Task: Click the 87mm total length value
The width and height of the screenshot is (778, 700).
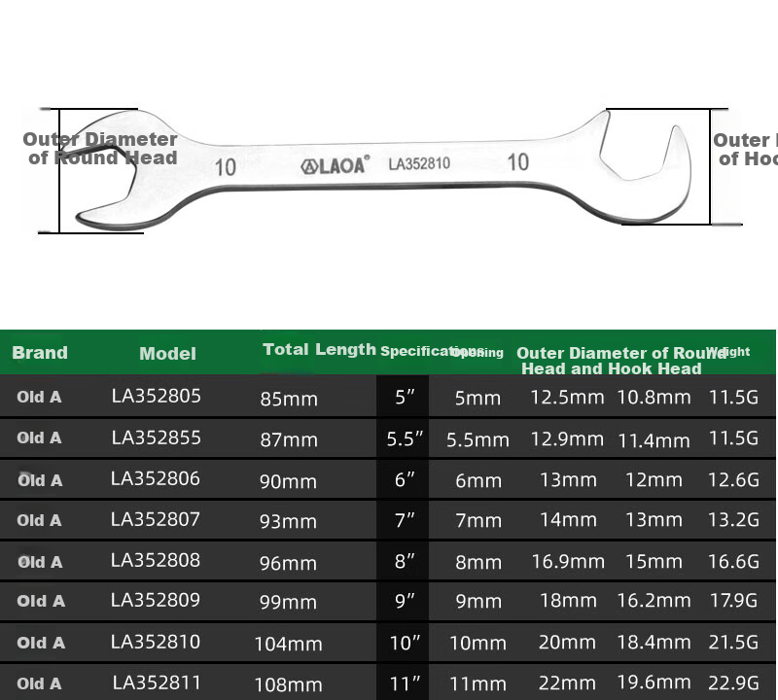Action: [289, 440]
